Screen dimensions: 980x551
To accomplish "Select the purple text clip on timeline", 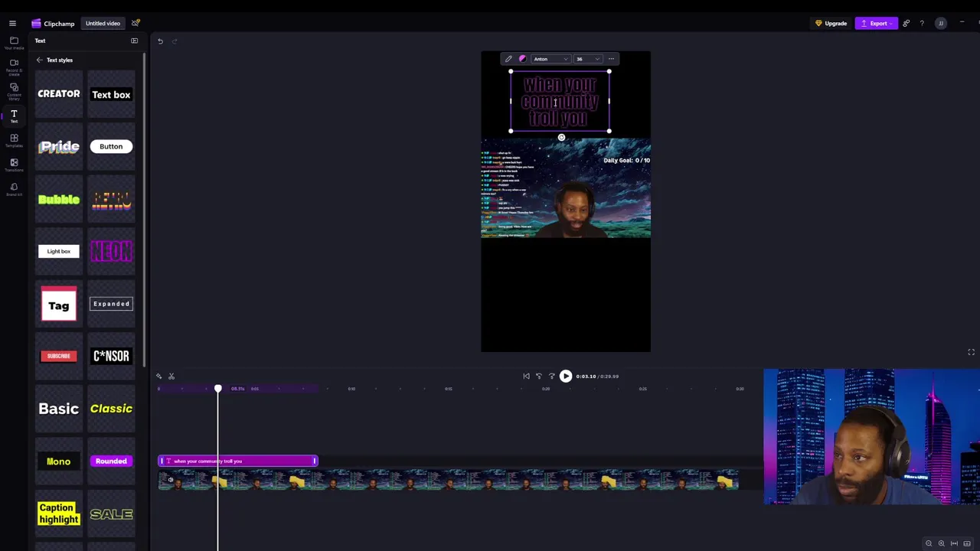I will 237,461.
